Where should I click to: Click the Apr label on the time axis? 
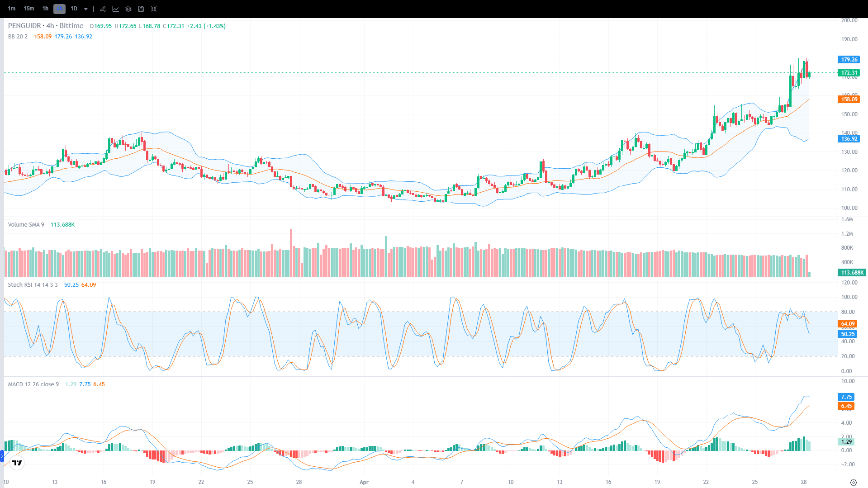(364, 482)
